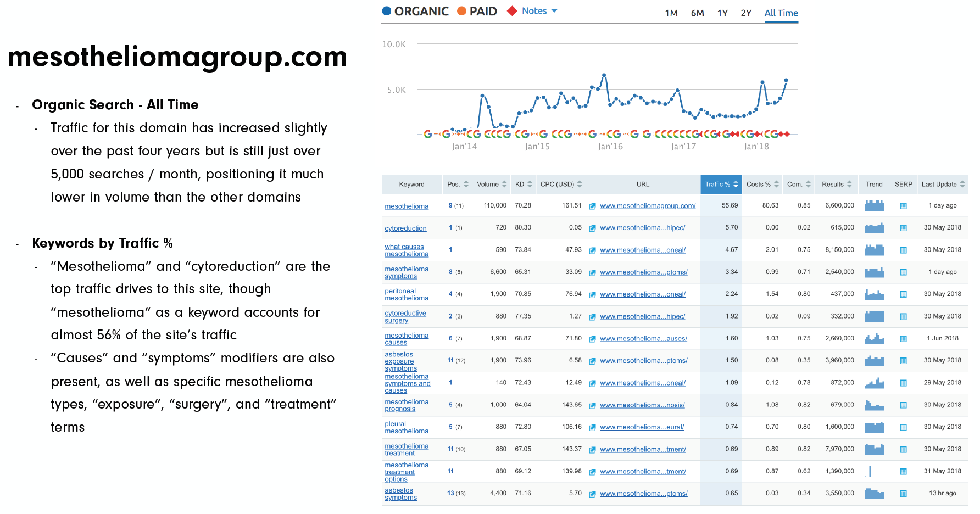Open the 'asbestos symptoms' keyword link
Image resolution: width=980 pixels, height=514 pixels.
click(400, 494)
